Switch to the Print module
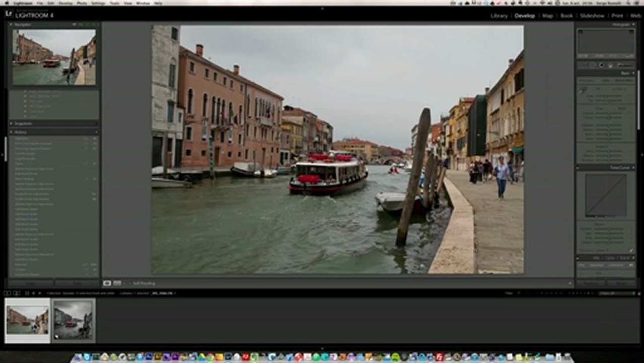This screenshot has height=363, width=644. pos(617,16)
